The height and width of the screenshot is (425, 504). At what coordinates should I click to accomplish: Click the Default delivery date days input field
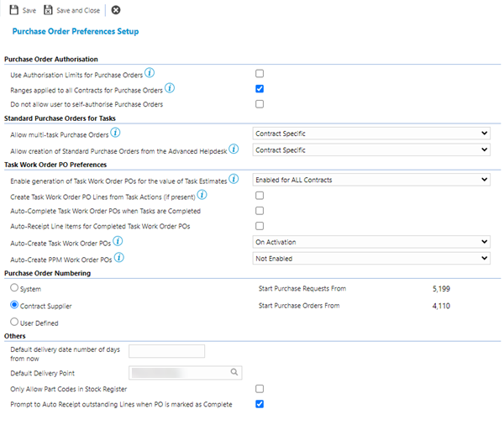click(166, 351)
